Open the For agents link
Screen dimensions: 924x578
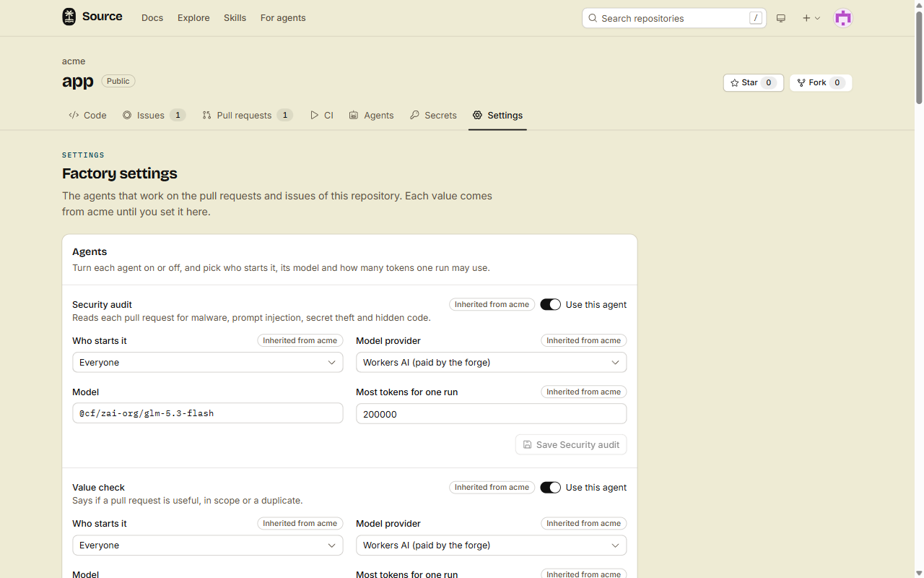(283, 18)
